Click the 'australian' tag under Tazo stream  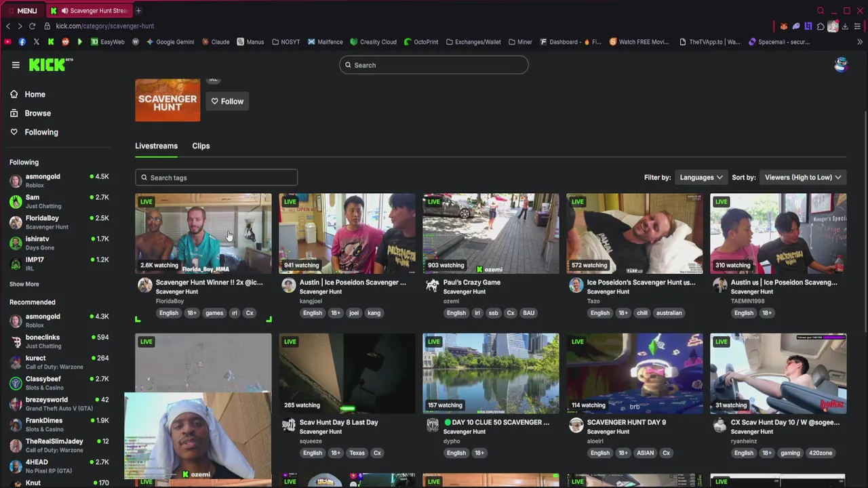[x=669, y=313]
